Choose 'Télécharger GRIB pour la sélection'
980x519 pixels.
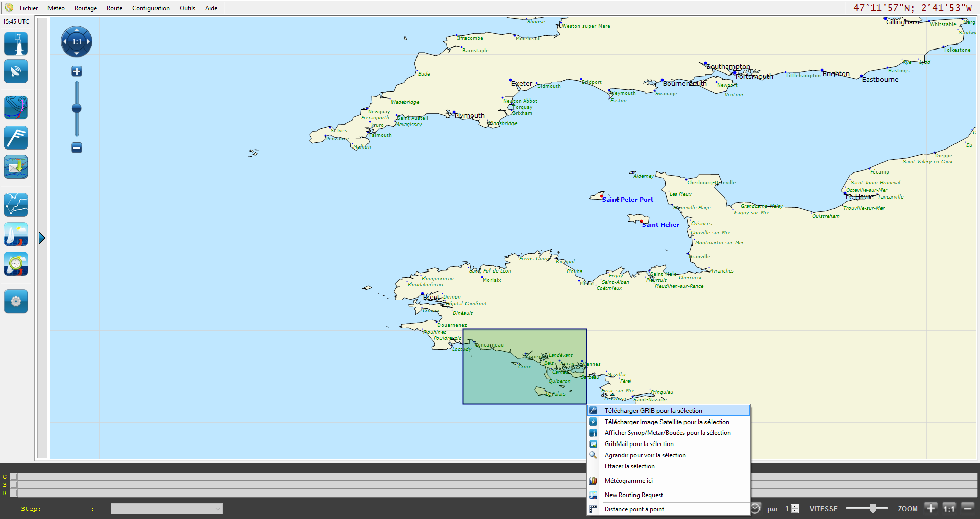[x=653, y=411]
